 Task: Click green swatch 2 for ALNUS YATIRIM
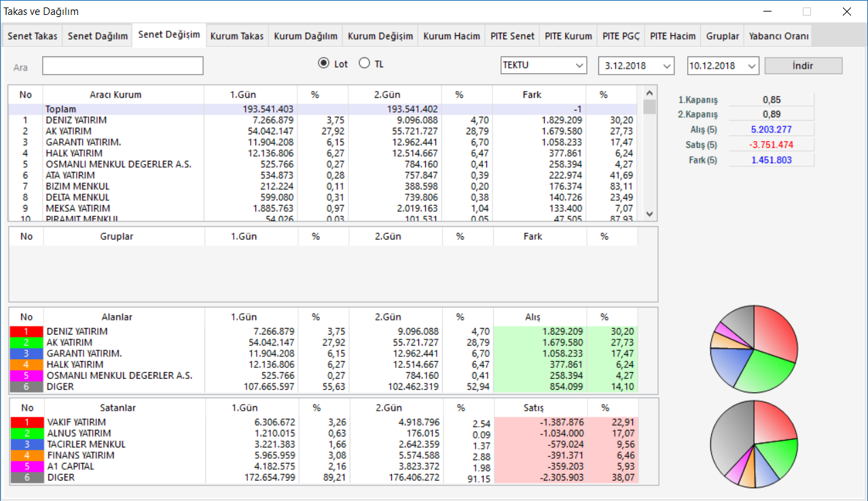[x=26, y=434]
